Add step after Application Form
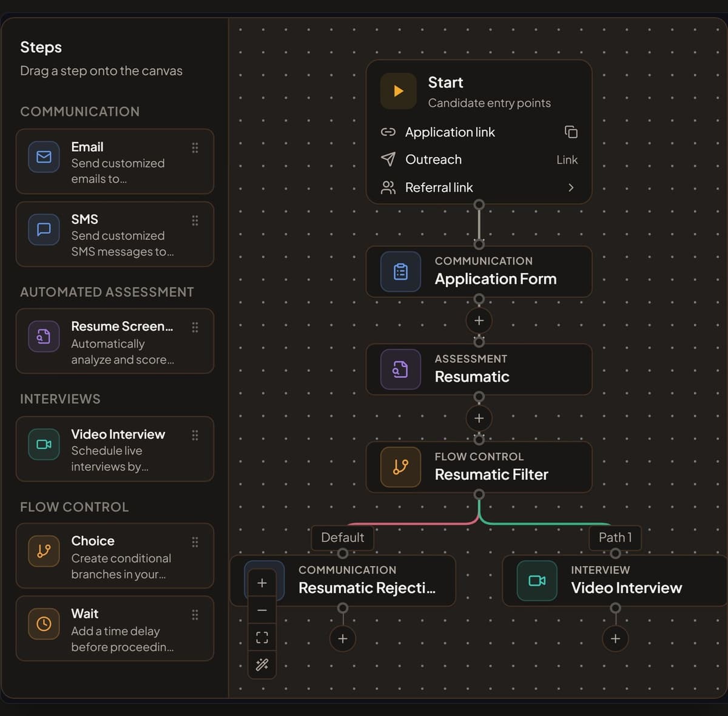 point(479,320)
